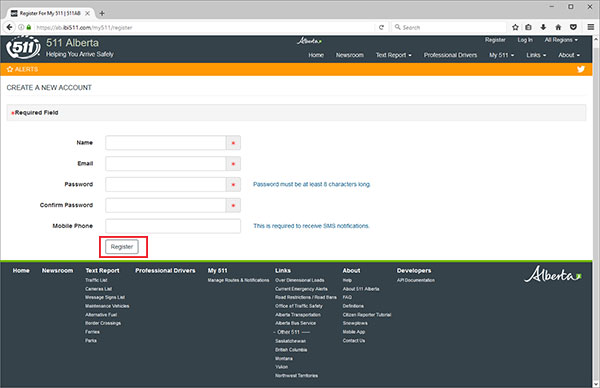The height and width of the screenshot is (388, 600).
Task: Open Professional Drivers in top navbar
Action: [x=450, y=55]
